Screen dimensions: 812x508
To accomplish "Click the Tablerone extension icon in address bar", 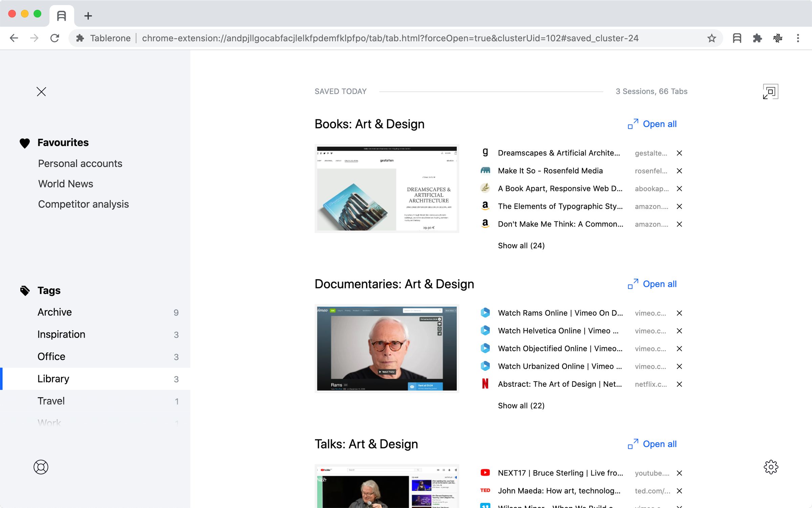I will point(737,38).
